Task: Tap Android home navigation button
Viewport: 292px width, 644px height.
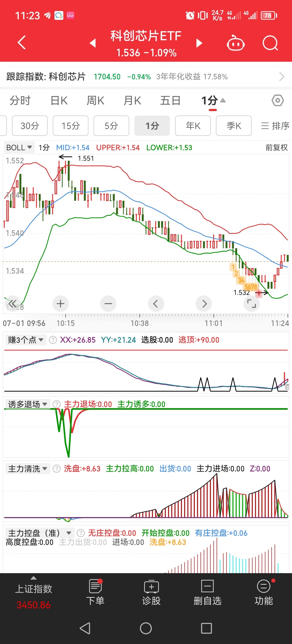Action: point(146,628)
